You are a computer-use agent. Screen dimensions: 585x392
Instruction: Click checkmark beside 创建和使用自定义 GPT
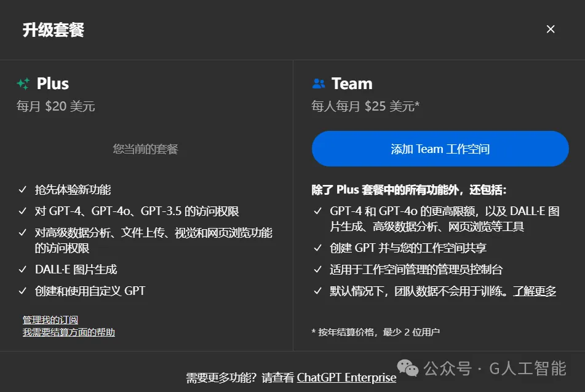pyautogui.click(x=22, y=291)
